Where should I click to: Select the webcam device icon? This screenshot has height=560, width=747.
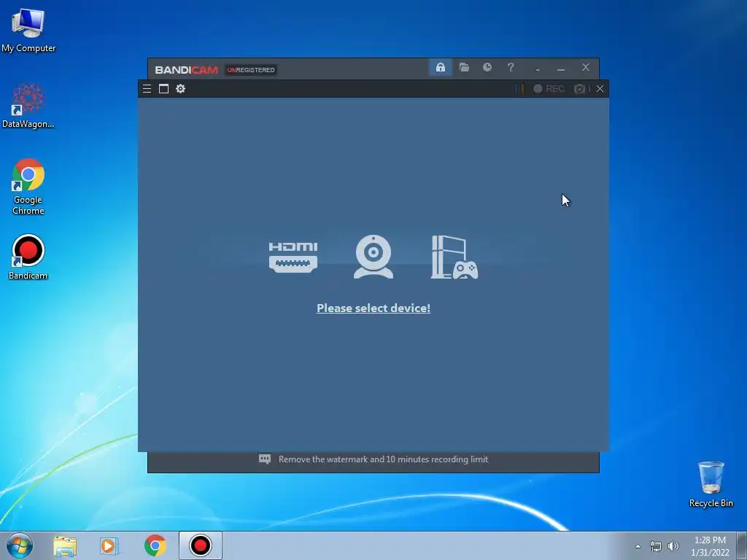(x=373, y=257)
